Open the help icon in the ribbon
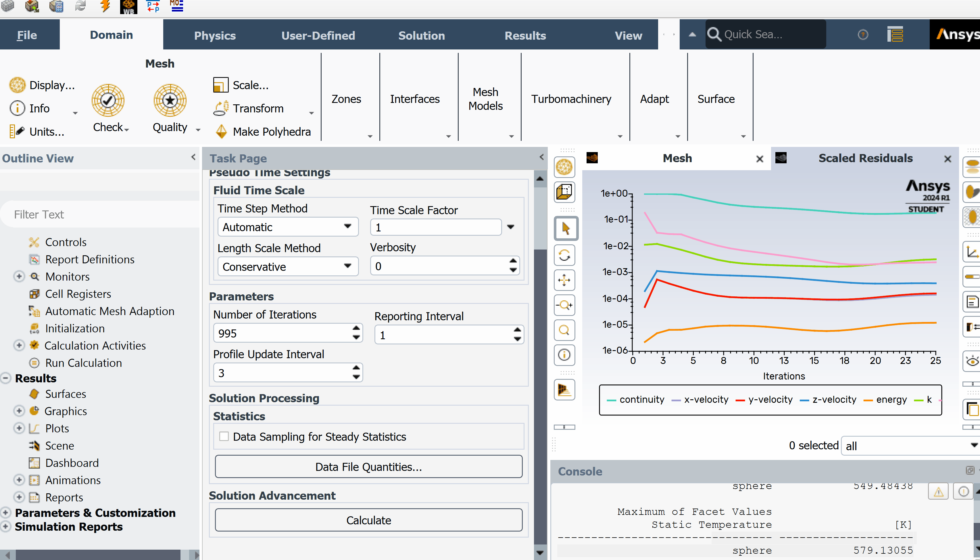 tap(863, 34)
